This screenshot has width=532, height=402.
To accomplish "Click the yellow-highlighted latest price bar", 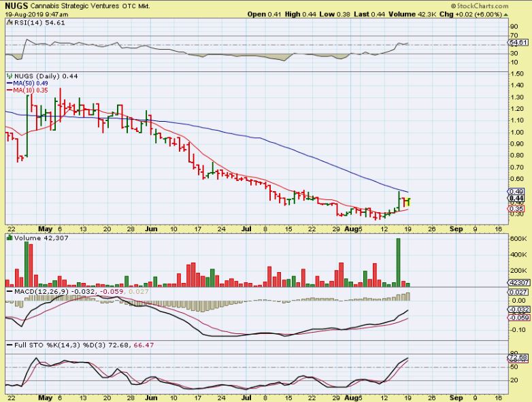I will (x=409, y=202).
